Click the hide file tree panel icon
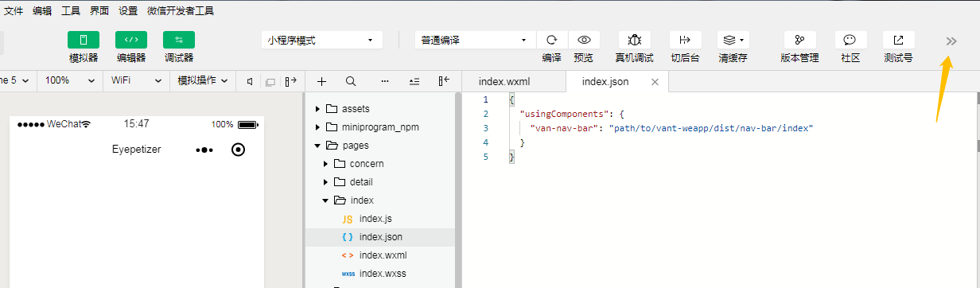 pyautogui.click(x=444, y=81)
